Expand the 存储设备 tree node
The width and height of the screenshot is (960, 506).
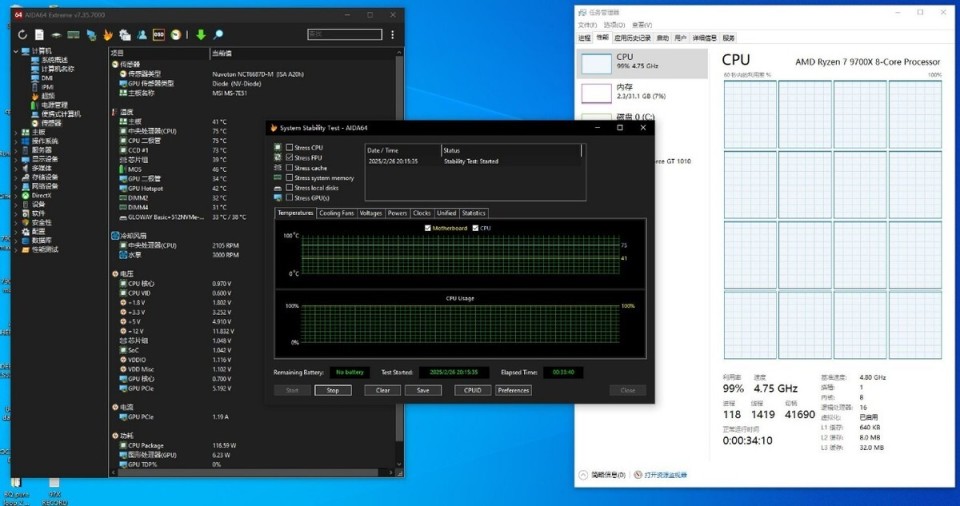pyautogui.click(x=16, y=177)
